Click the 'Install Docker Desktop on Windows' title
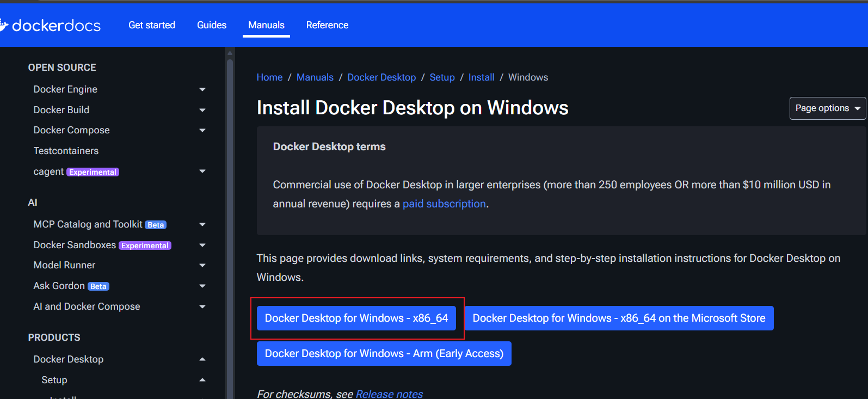 pos(413,108)
